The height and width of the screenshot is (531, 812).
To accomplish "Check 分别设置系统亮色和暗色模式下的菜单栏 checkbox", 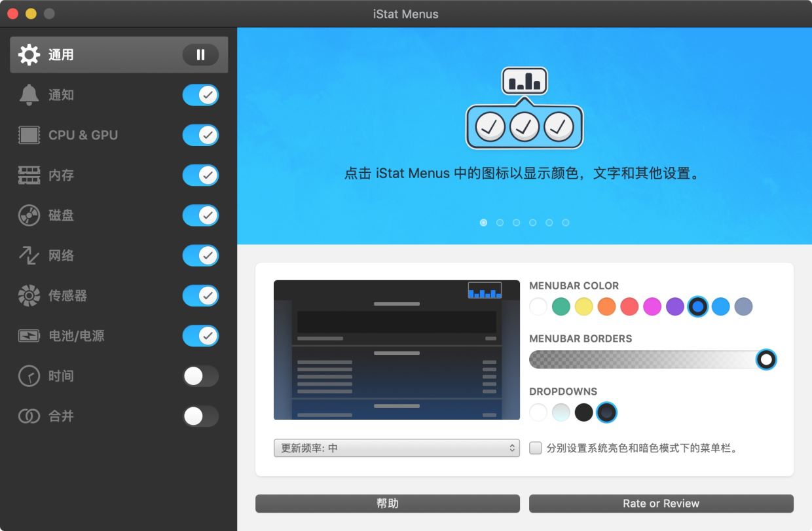I will (x=536, y=449).
